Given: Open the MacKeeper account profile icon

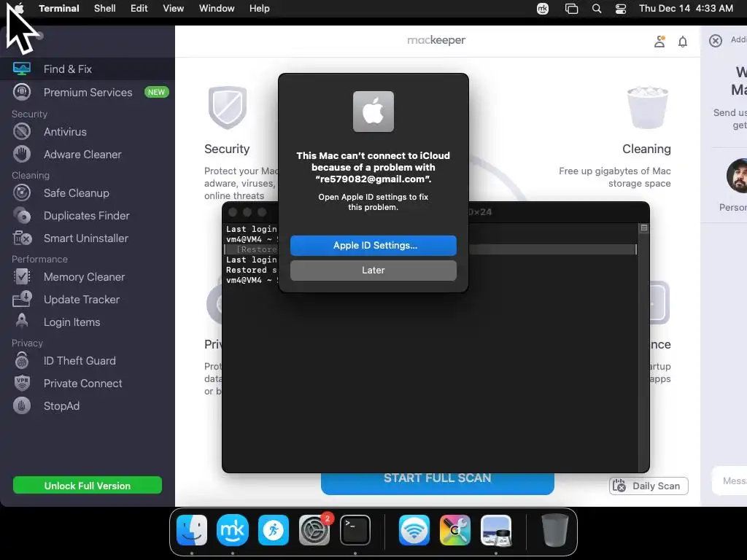Looking at the screenshot, I should [x=659, y=42].
